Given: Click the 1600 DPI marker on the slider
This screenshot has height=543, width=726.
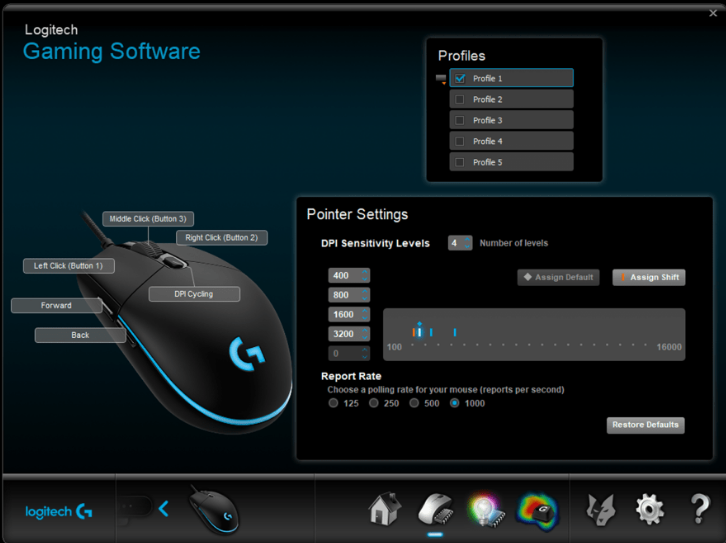Looking at the screenshot, I should click(x=431, y=332).
